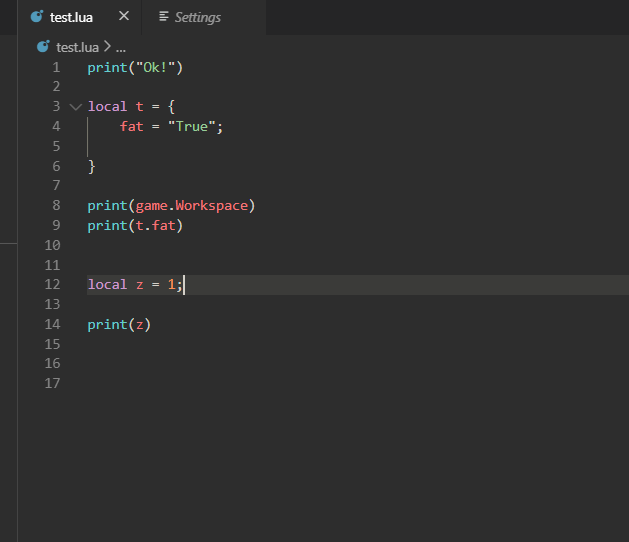Collapse the table block at line 3
This screenshot has height=542, width=629.
pyautogui.click(x=76, y=107)
